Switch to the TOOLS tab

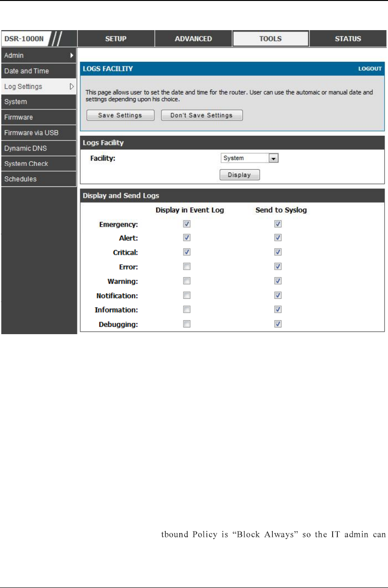click(270, 39)
